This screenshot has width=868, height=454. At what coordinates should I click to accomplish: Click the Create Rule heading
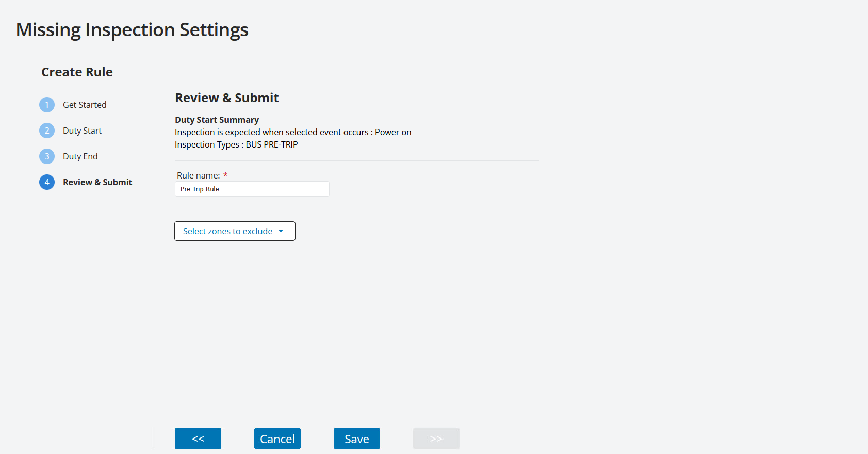point(77,72)
